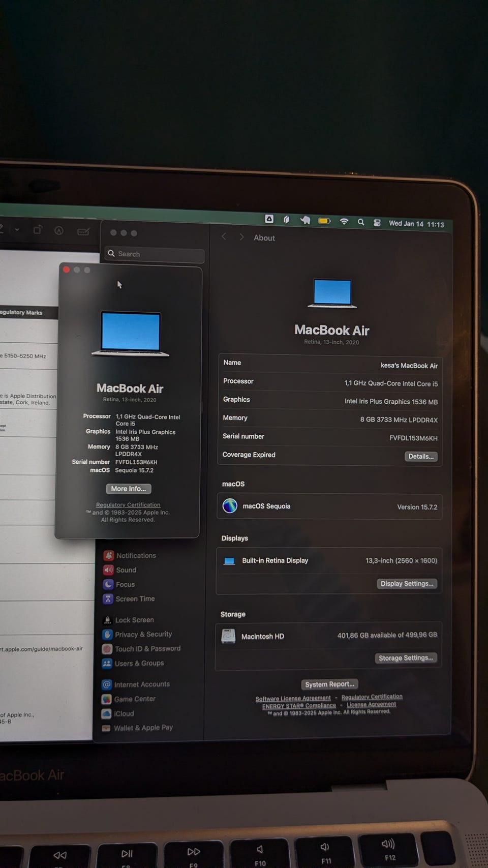Image resolution: width=488 pixels, height=868 pixels.
Task: Open the Wi-Fi menu
Action: [344, 221]
